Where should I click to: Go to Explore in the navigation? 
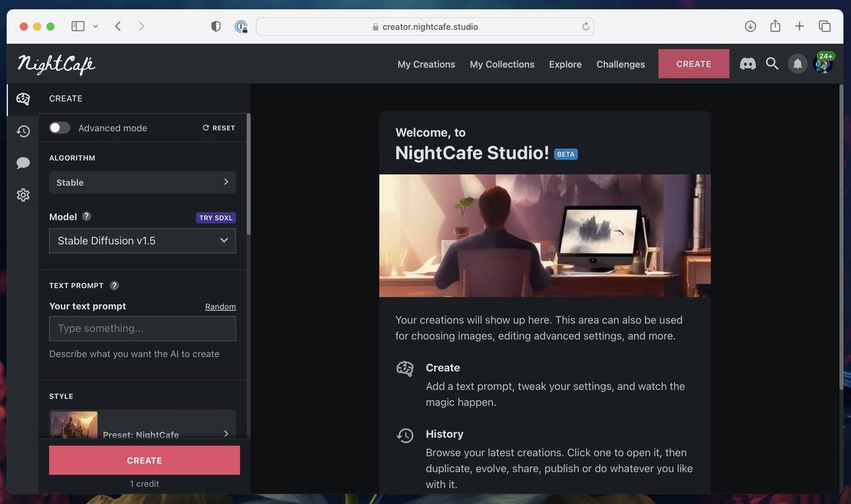565,64
